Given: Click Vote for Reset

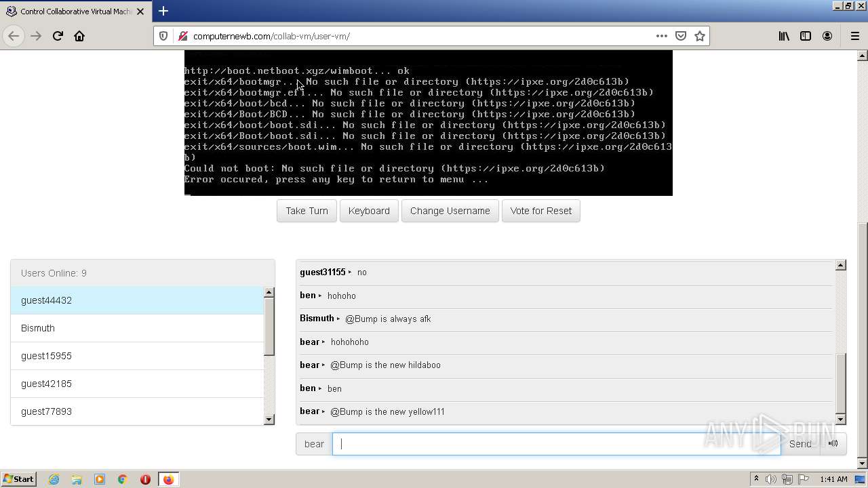Looking at the screenshot, I should 541,211.
